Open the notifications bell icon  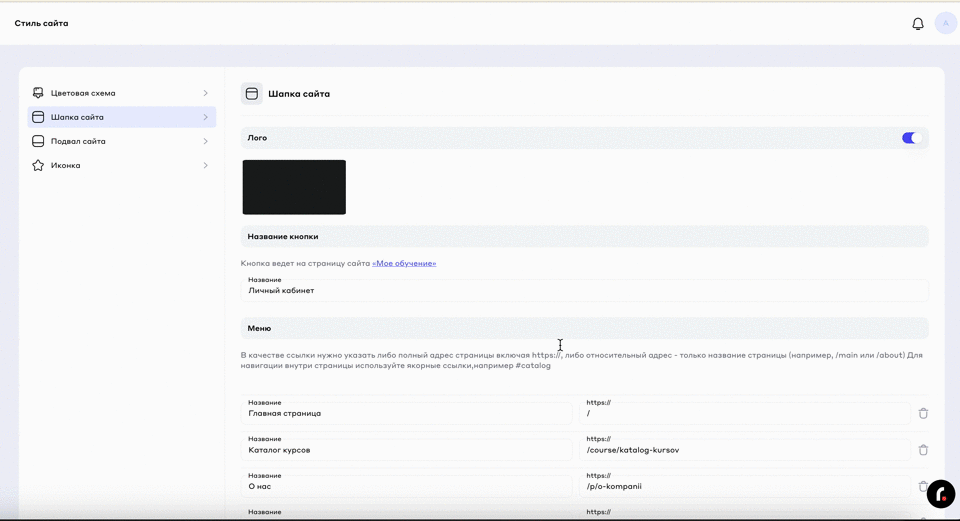tap(917, 24)
